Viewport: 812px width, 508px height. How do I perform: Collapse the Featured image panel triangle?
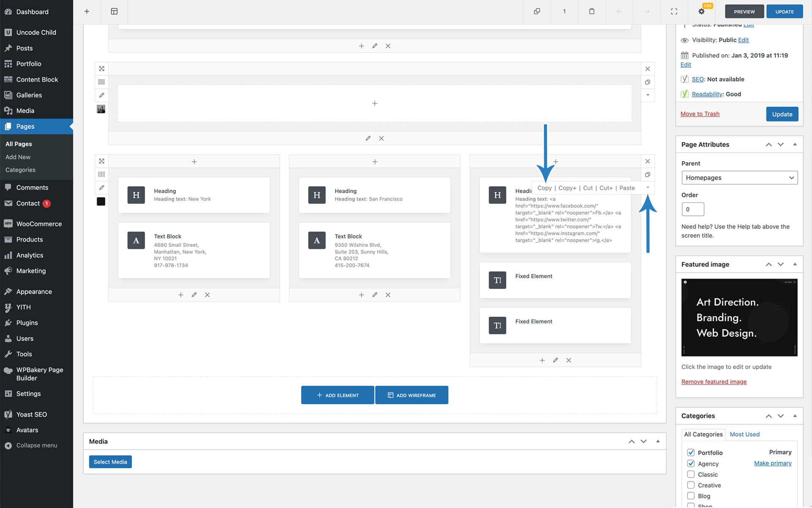click(795, 264)
